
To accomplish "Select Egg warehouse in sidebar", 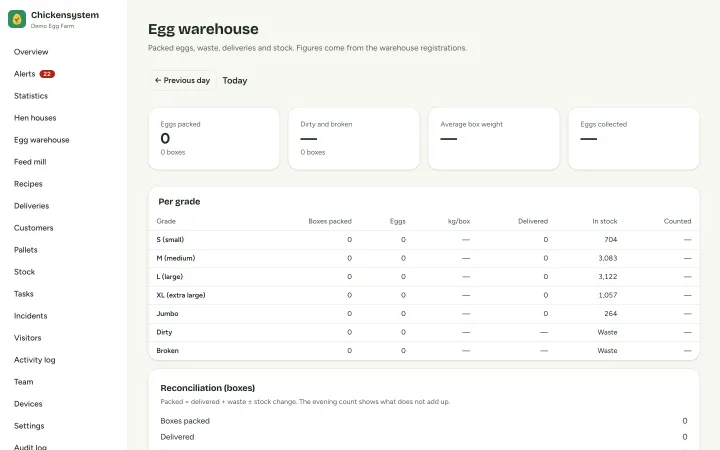I will click(x=41, y=140).
